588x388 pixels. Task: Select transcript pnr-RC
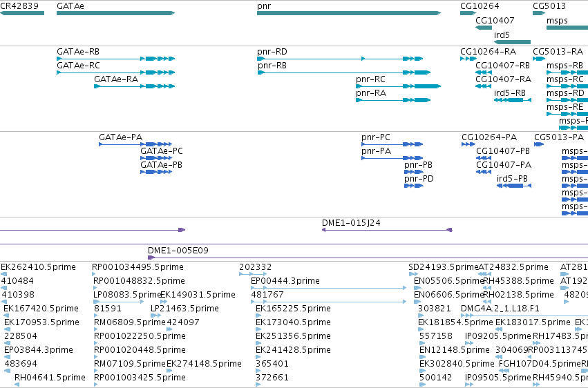(x=398, y=86)
